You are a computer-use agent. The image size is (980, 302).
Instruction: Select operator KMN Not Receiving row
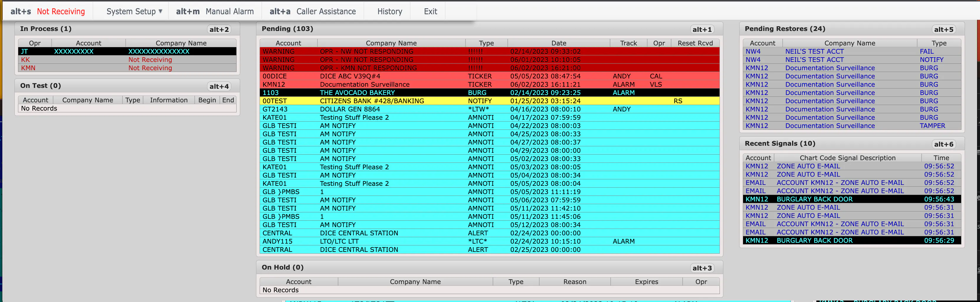tap(127, 68)
